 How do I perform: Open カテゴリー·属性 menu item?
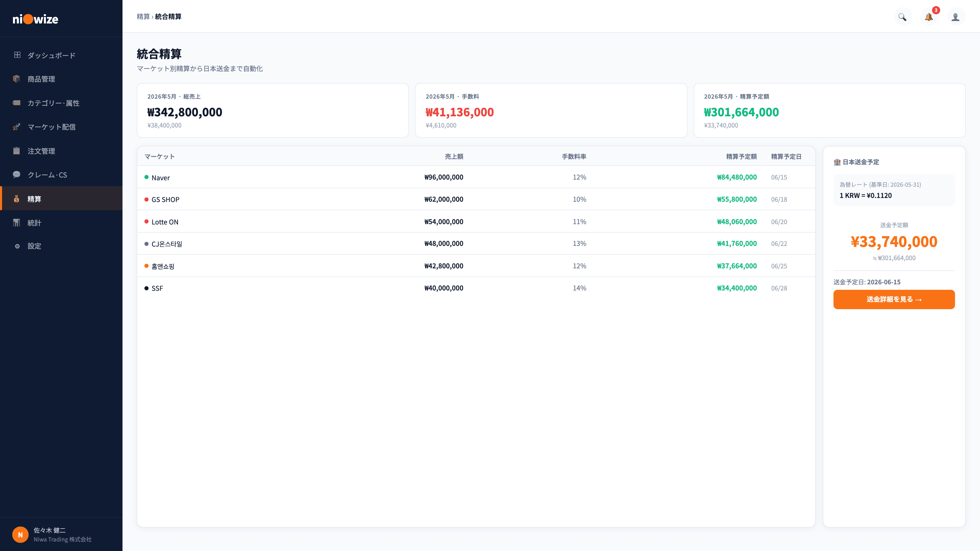click(x=61, y=103)
